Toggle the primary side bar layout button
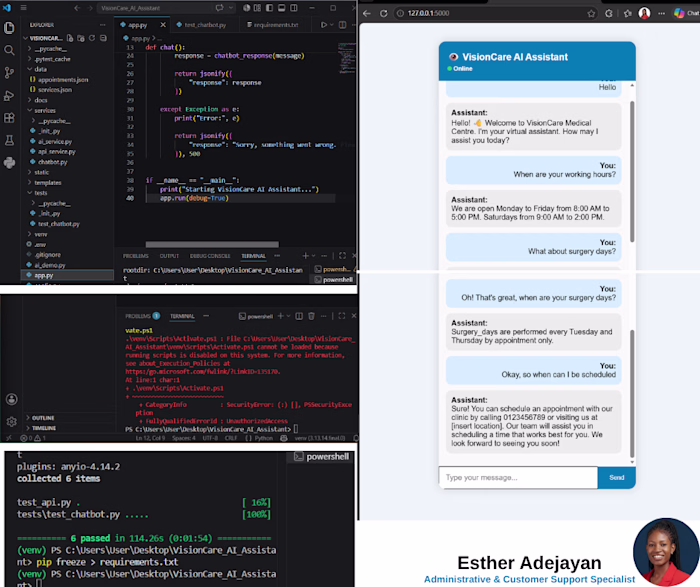 269,8
